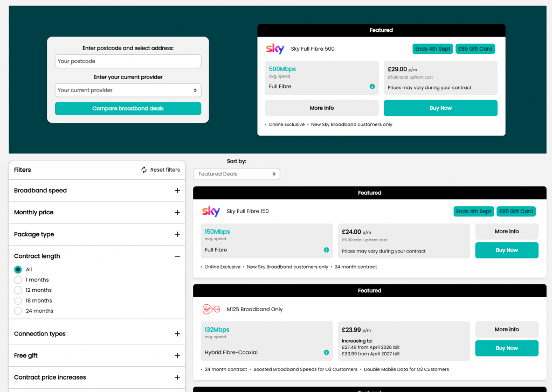Click the Compare broadband deals button
Image resolution: width=552 pixels, height=392 pixels.
[x=128, y=108]
